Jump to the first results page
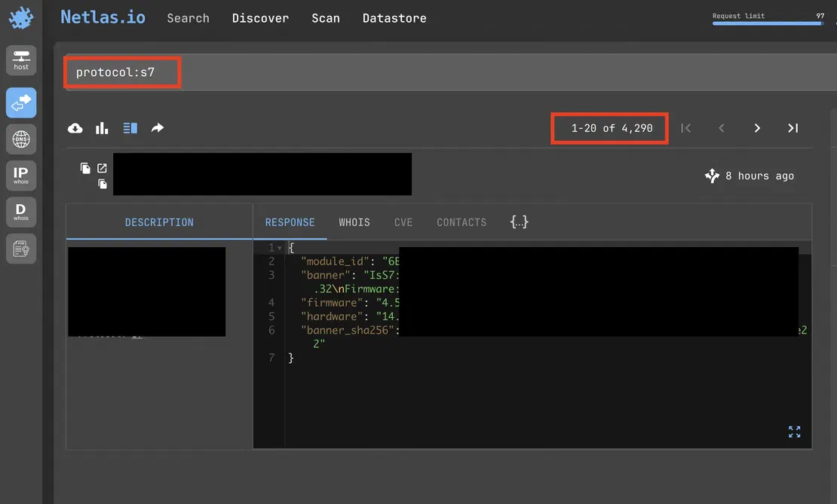This screenshot has height=504, width=837. point(686,128)
